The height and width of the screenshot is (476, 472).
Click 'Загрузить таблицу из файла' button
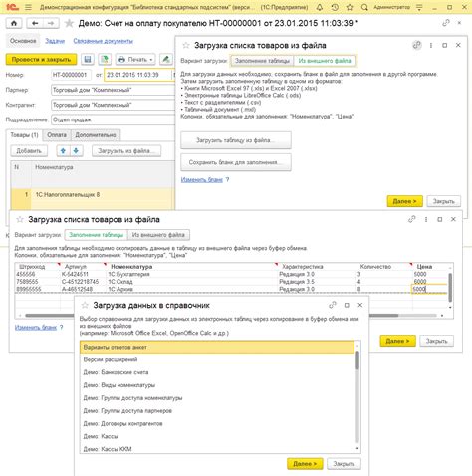(x=236, y=140)
